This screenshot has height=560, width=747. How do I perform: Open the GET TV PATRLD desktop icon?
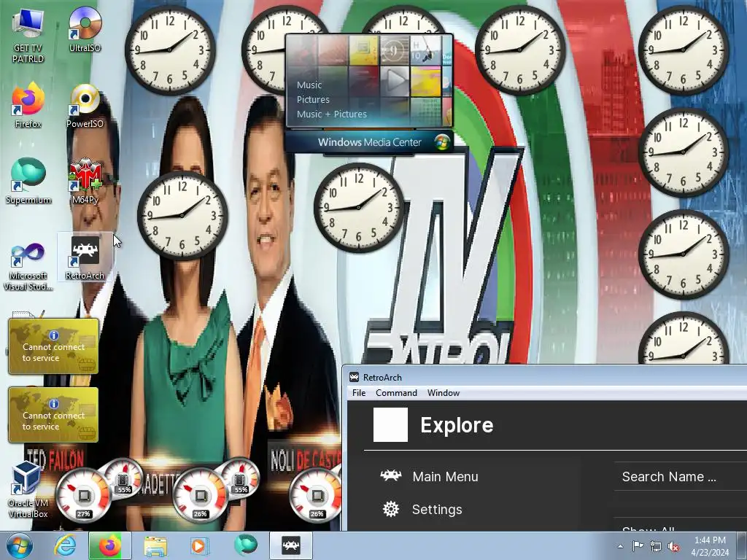(x=28, y=36)
